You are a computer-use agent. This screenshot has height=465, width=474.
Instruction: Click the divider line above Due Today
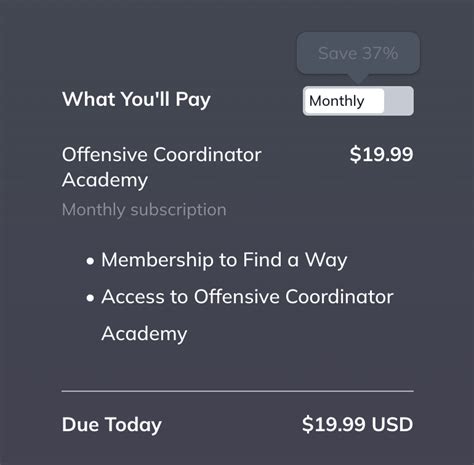(x=238, y=391)
